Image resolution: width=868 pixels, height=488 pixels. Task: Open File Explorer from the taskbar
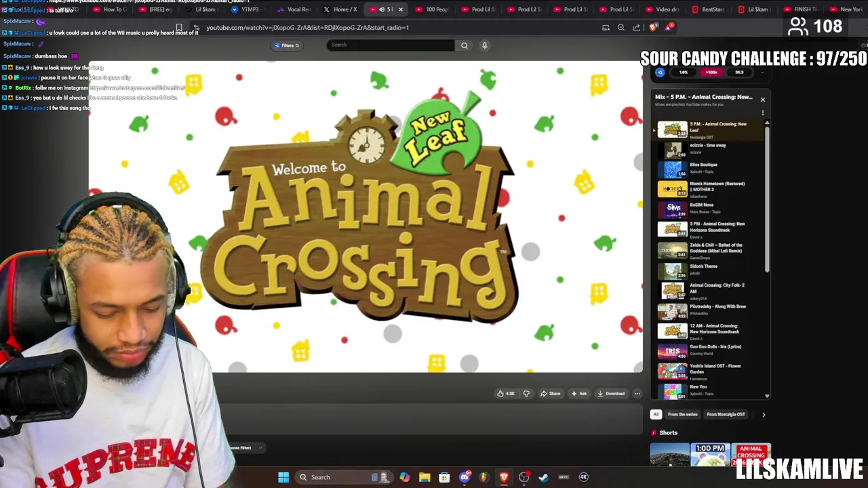(425, 477)
